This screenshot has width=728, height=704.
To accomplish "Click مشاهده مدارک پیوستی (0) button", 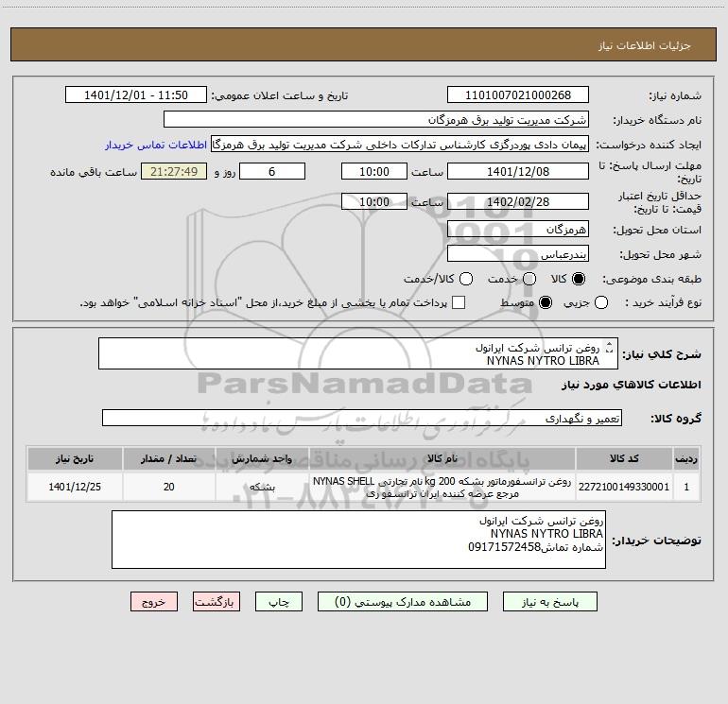I will [403, 602].
